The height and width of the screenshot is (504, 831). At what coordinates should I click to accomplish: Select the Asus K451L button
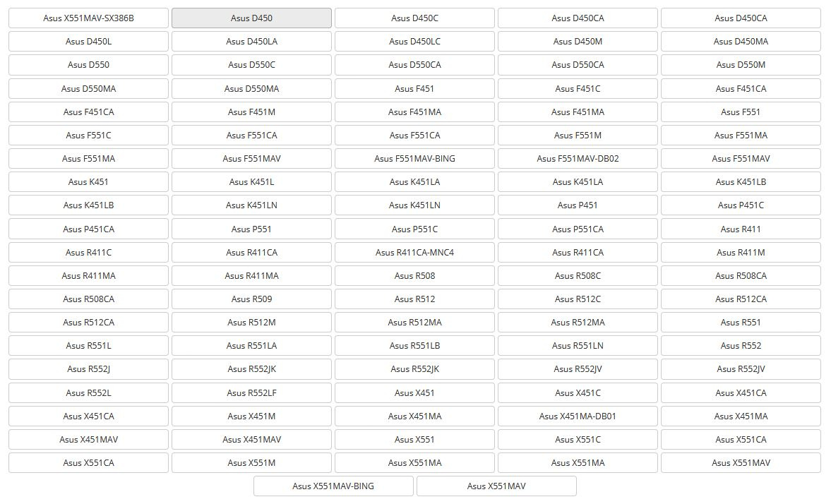tap(251, 182)
